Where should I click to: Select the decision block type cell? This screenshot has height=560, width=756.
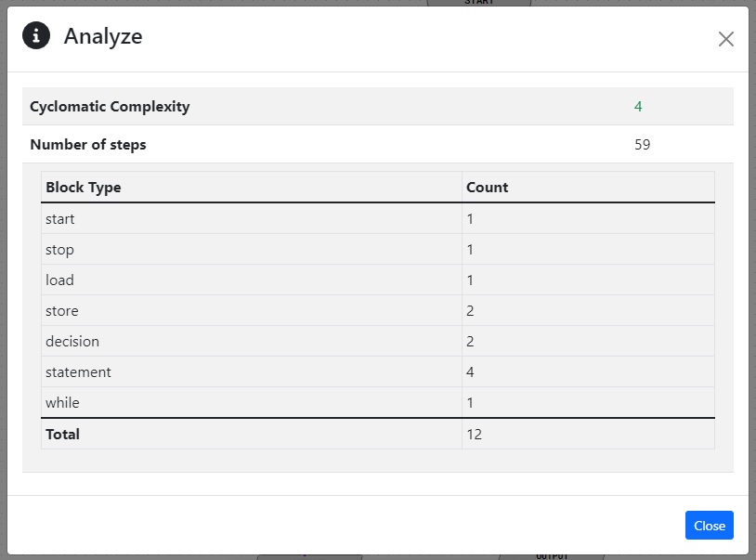pyautogui.click(x=251, y=341)
